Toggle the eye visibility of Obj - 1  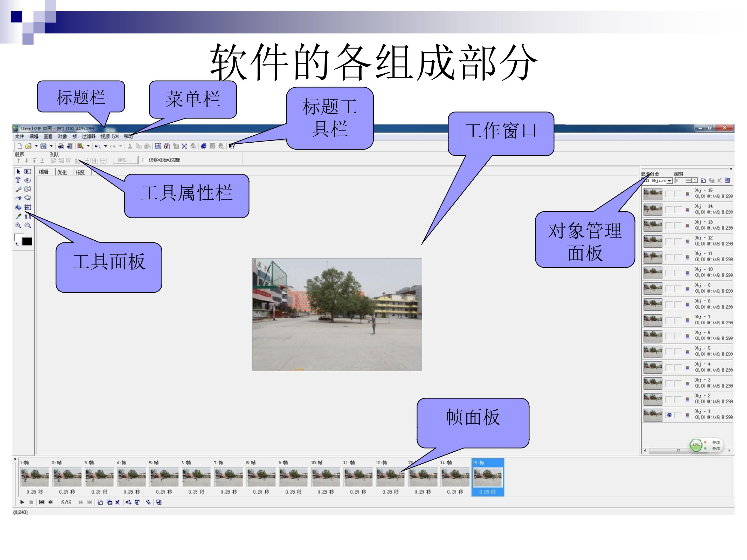click(669, 415)
